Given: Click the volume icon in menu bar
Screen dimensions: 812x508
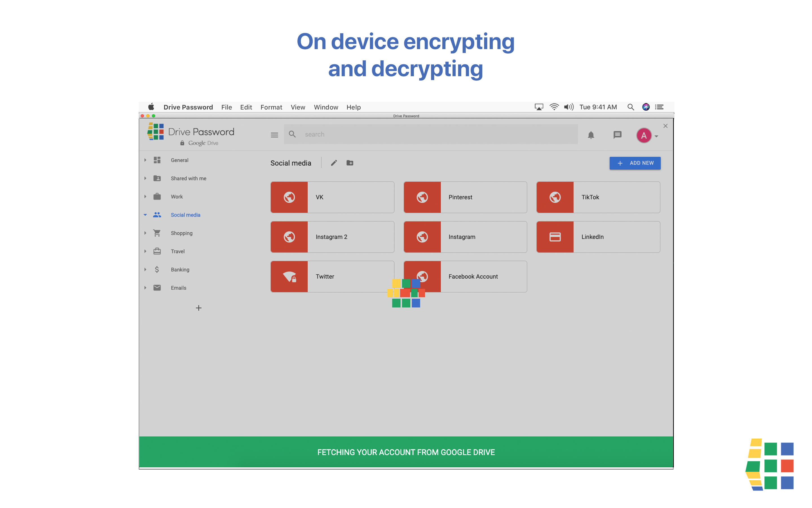Looking at the screenshot, I should coord(569,107).
